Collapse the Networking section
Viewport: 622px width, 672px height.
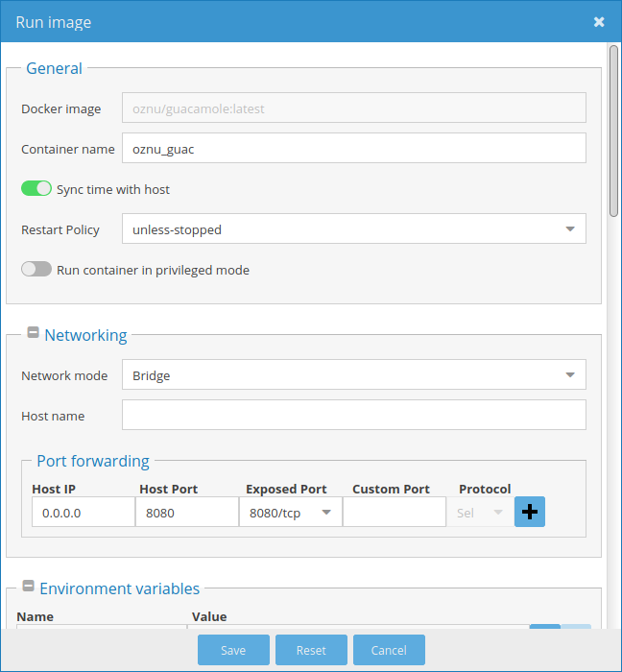[33, 332]
